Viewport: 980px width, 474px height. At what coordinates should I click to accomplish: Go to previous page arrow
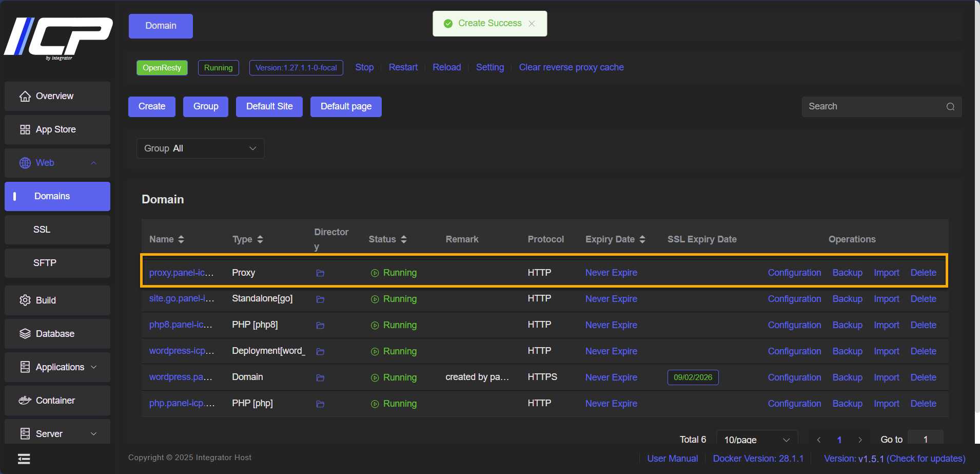pos(819,440)
